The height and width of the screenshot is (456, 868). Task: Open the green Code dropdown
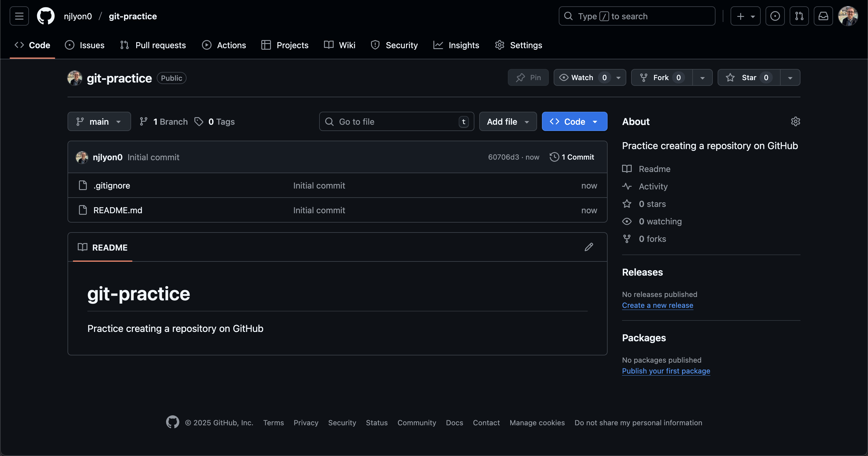pyautogui.click(x=574, y=121)
